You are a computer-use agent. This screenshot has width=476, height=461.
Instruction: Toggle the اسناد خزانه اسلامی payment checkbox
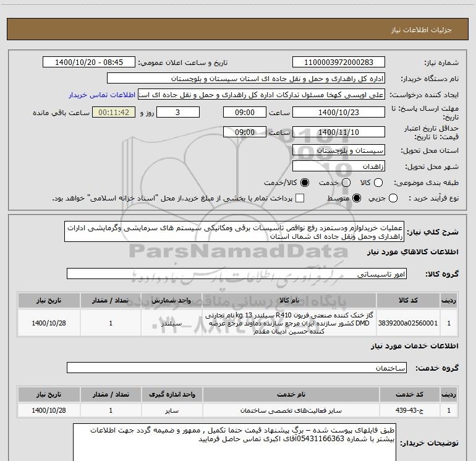point(300,198)
